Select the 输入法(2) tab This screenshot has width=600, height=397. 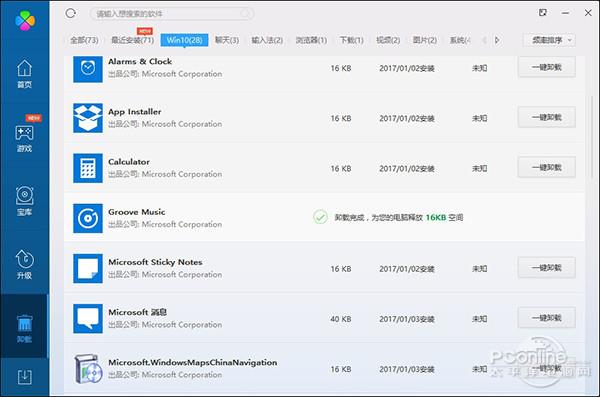(x=267, y=40)
